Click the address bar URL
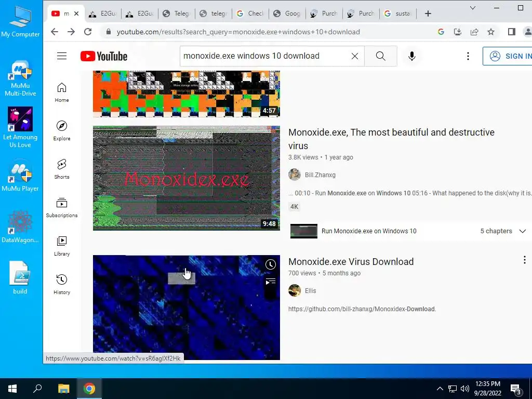The width and height of the screenshot is (532, 399). pos(238,32)
